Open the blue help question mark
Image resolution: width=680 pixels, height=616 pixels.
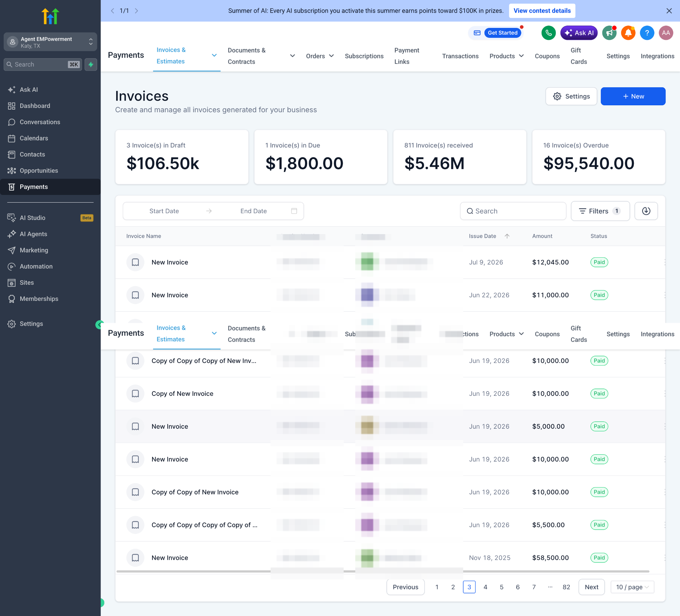point(647,33)
